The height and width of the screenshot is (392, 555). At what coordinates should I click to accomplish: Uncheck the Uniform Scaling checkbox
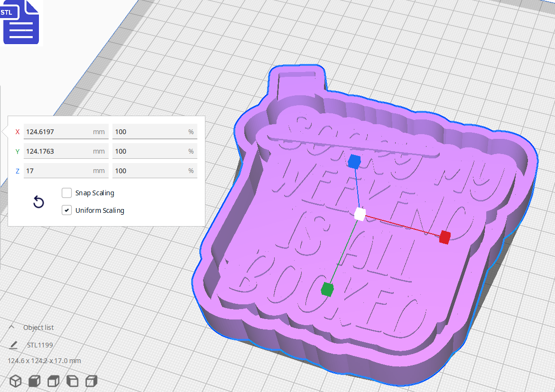[66, 210]
